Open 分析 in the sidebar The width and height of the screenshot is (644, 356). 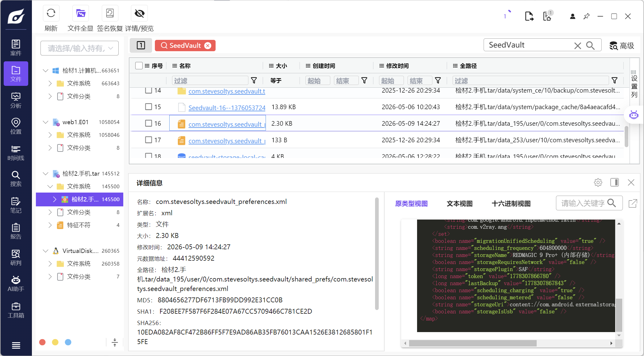tap(16, 100)
